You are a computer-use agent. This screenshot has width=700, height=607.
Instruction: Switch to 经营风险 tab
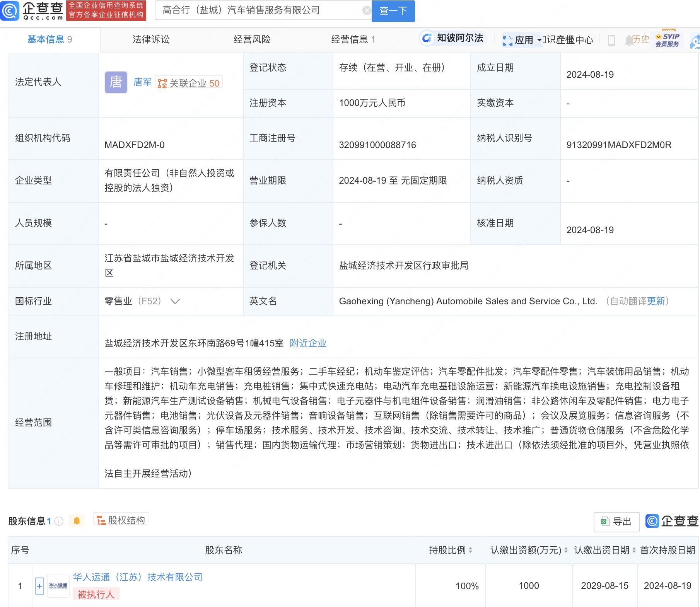[252, 39]
